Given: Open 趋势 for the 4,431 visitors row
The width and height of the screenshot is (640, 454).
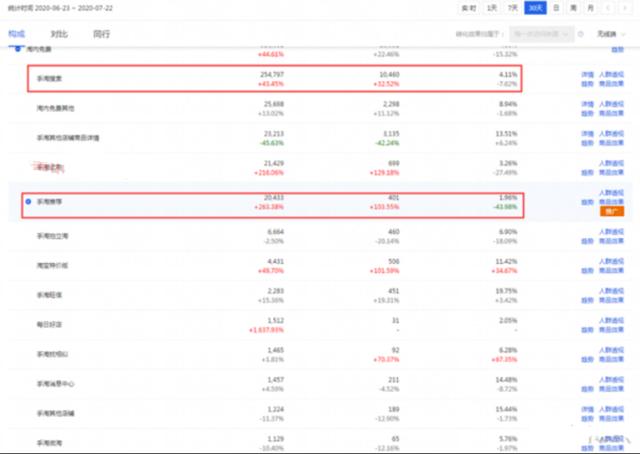Looking at the screenshot, I should 587,270.
